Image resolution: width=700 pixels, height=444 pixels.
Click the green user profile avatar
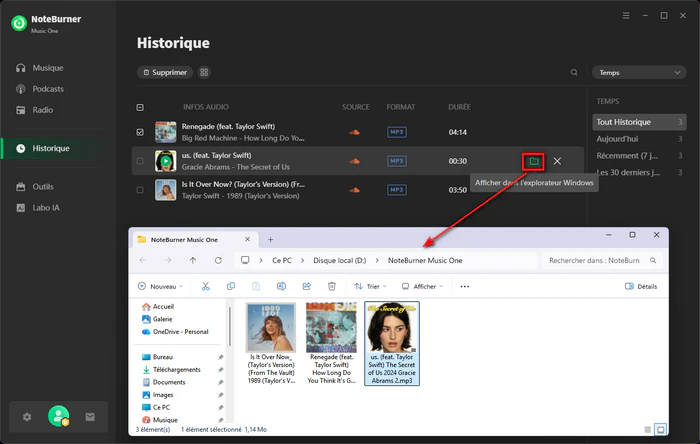pyautogui.click(x=59, y=417)
